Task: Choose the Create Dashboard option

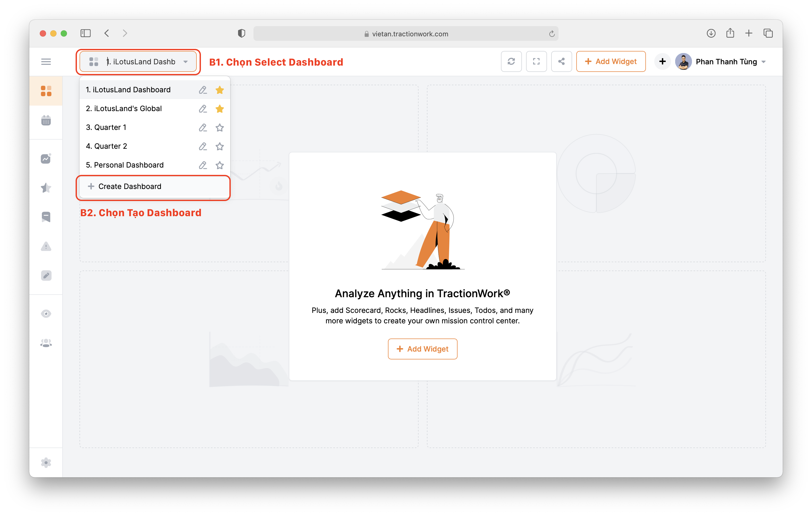Action: click(130, 186)
